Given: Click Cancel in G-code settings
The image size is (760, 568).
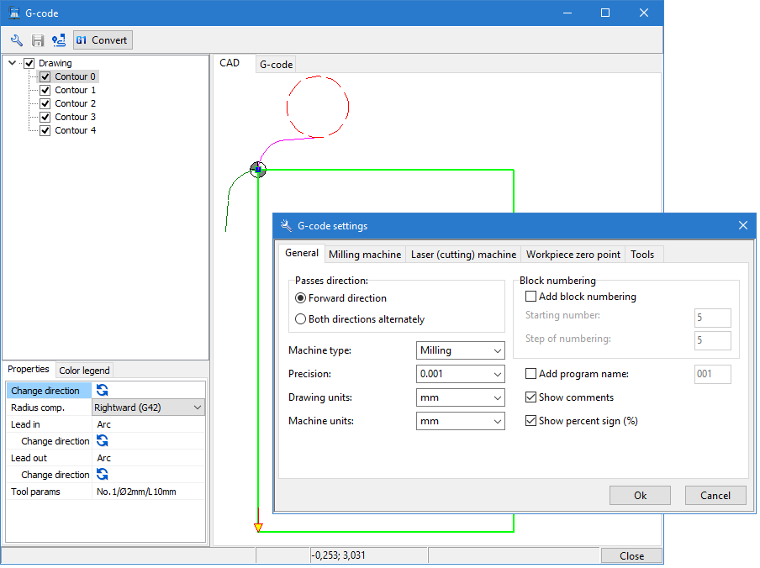Looking at the screenshot, I should (x=715, y=495).
